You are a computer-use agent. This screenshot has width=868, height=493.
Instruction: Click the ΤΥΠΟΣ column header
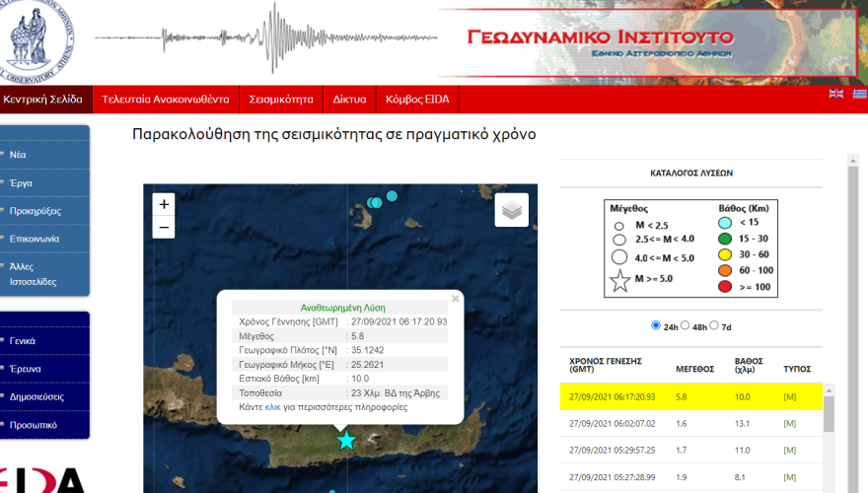(797, 369)
